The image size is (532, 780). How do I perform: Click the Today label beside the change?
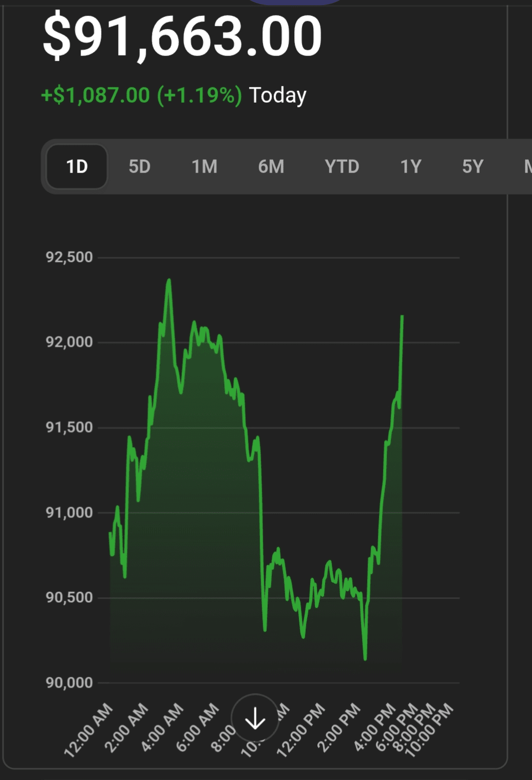coord(278,96)
